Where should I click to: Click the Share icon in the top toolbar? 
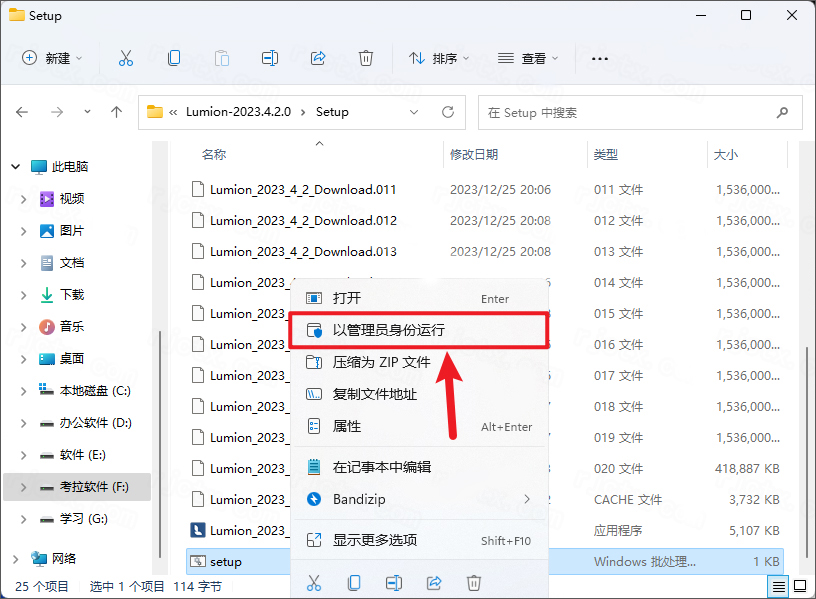[x=318, y=58]
